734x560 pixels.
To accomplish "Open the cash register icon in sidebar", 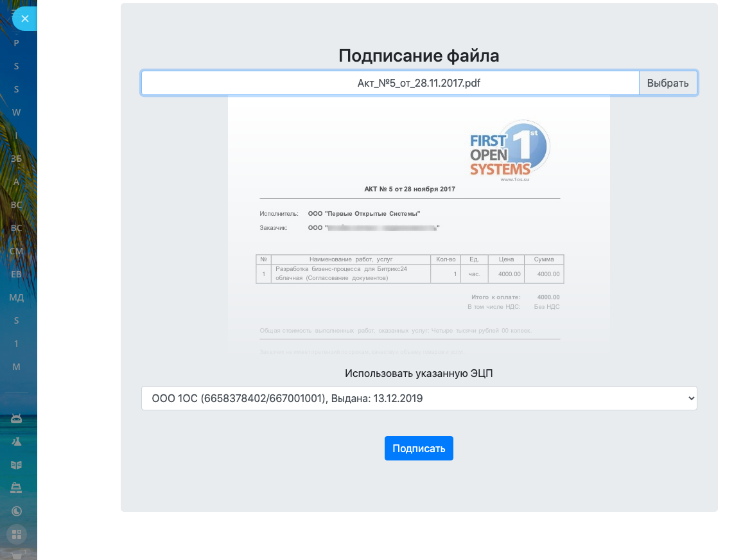I will (x=17, y=488).
